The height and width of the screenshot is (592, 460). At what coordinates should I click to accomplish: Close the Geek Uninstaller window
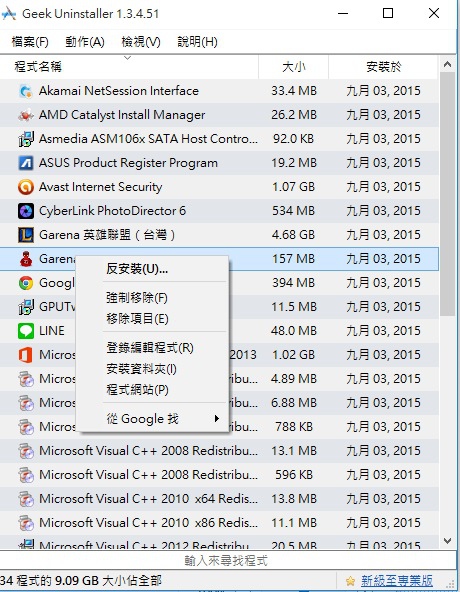[434, 14]
